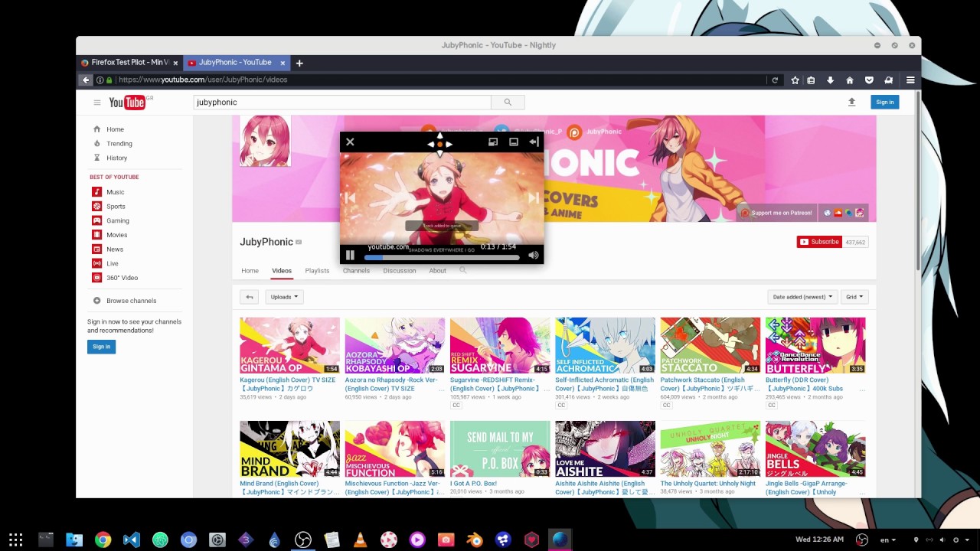Subscribe to JubyPhonic channel

pyautogui.click(x=819, y=242)
